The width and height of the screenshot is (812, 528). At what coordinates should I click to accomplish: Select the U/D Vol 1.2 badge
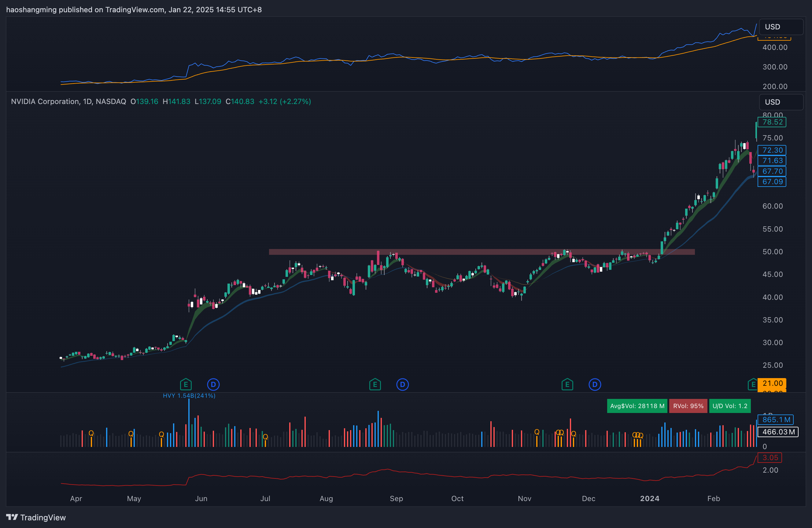730,406
